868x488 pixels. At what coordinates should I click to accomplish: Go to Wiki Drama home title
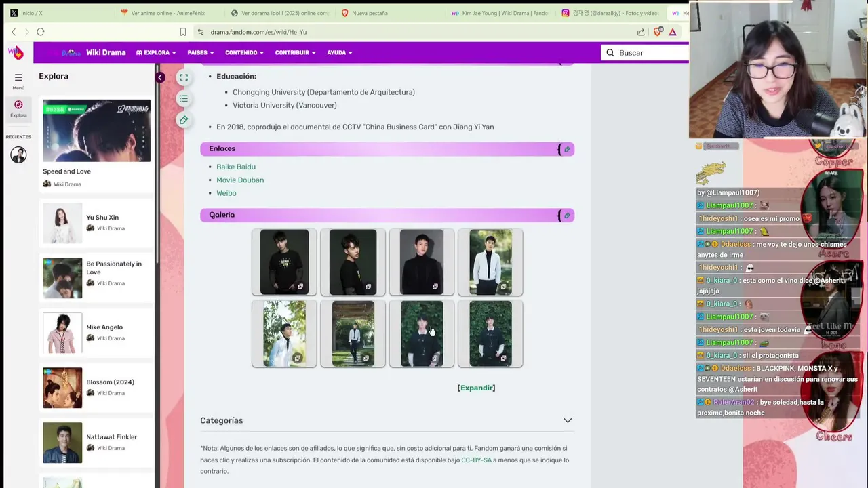106,52
